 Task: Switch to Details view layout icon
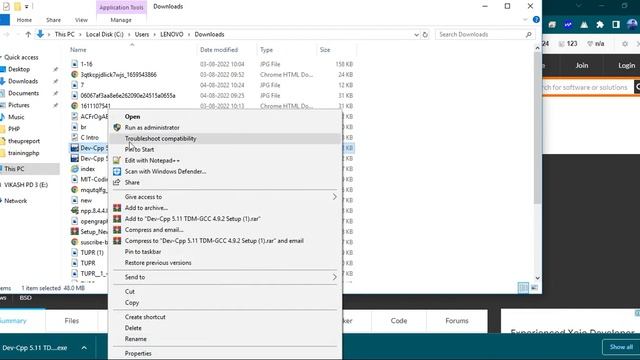[523, 288]
